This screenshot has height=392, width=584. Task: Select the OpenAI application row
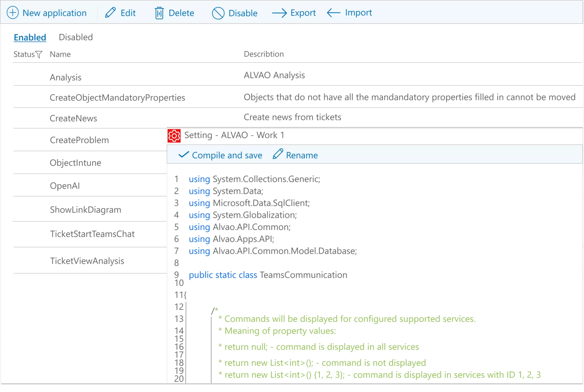click(x=65, y=186)
